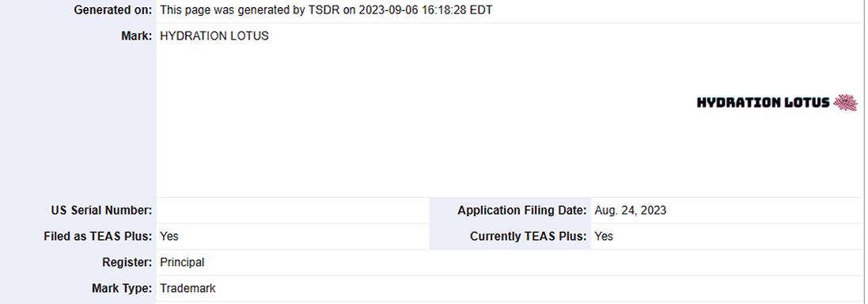Click the Yes value for Filed as TEAS Plus
The width and height of the screenshot is (868, 304).
[x=169, y=237]
